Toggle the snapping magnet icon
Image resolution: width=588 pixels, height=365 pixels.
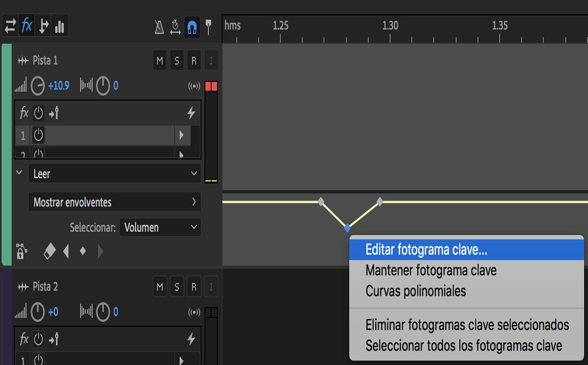[191, 25]
